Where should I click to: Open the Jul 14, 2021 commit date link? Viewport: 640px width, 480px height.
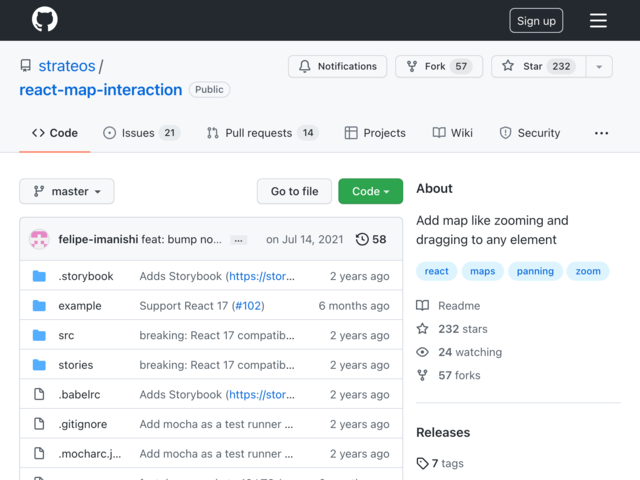(304, 239)
